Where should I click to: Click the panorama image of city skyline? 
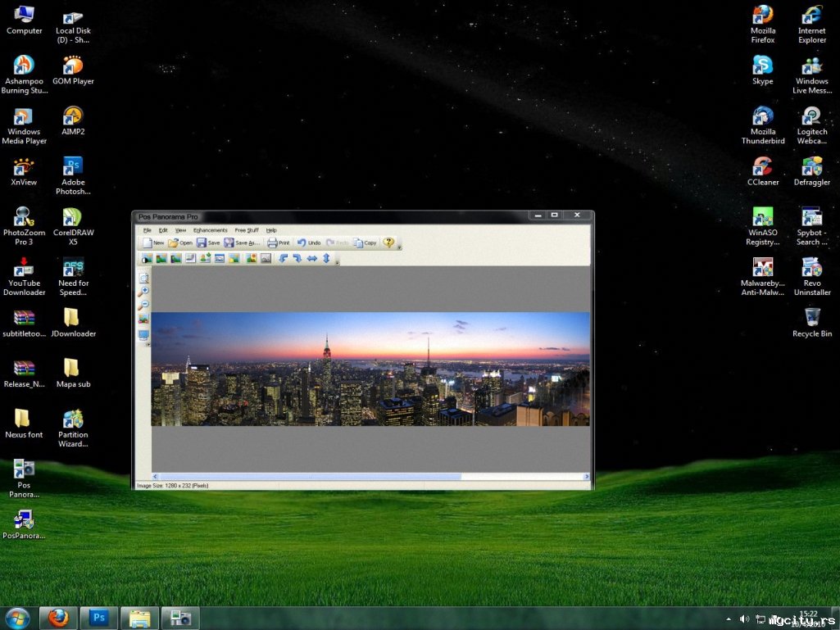coord(370,369)
